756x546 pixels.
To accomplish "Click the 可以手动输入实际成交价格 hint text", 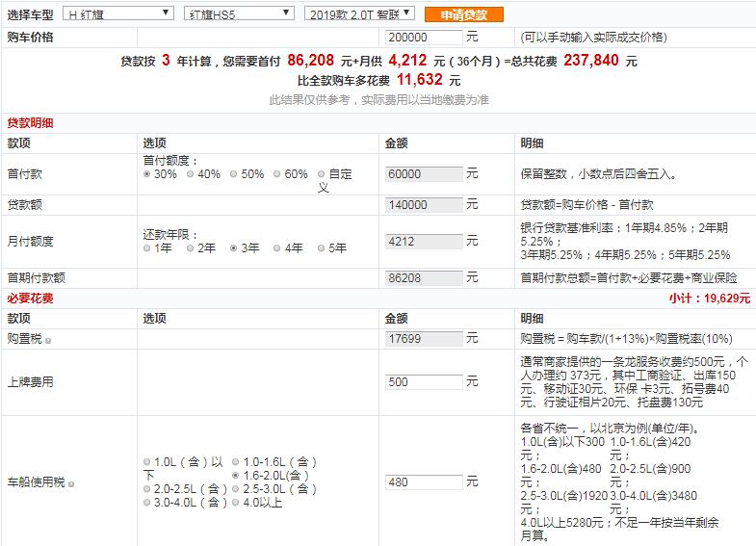I will click(593, 38).
